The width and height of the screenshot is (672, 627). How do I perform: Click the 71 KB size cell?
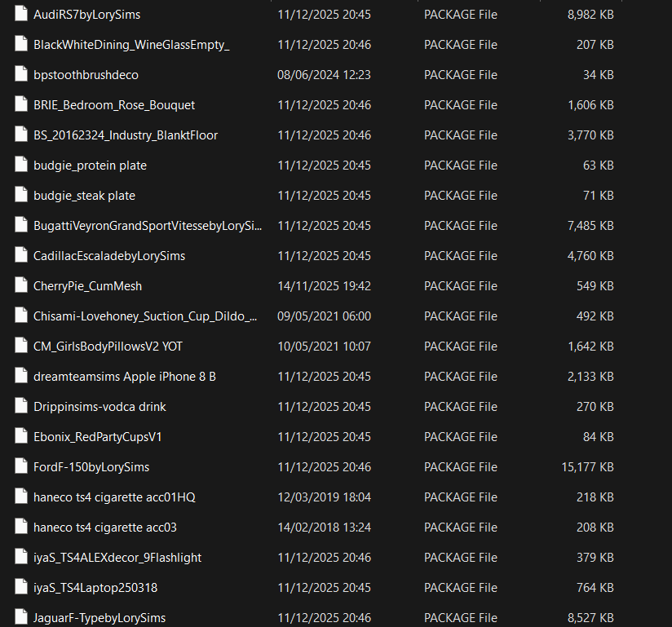pyautogui.click(x=599, y=196)
